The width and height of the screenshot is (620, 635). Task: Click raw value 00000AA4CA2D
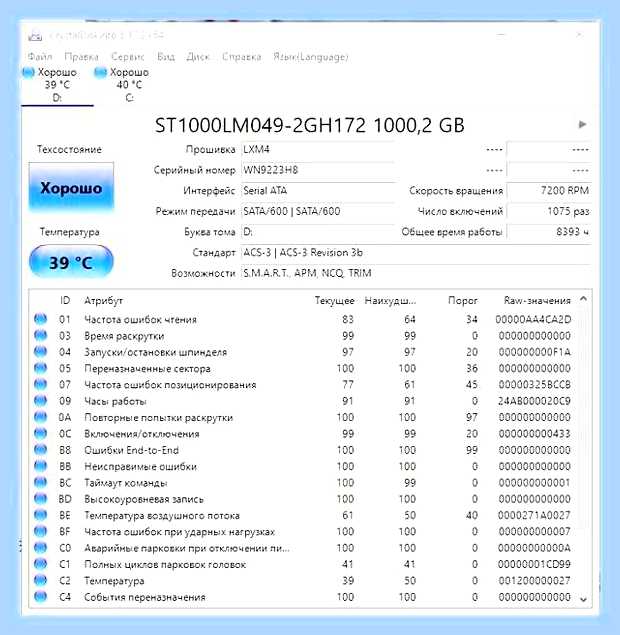533,320
